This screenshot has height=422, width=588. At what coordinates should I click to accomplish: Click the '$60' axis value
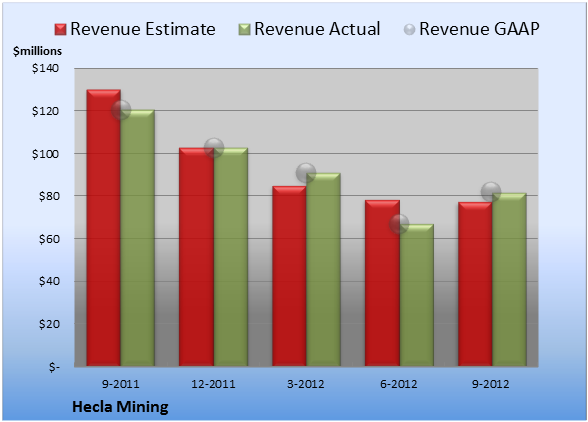click(x=49, y=239)
